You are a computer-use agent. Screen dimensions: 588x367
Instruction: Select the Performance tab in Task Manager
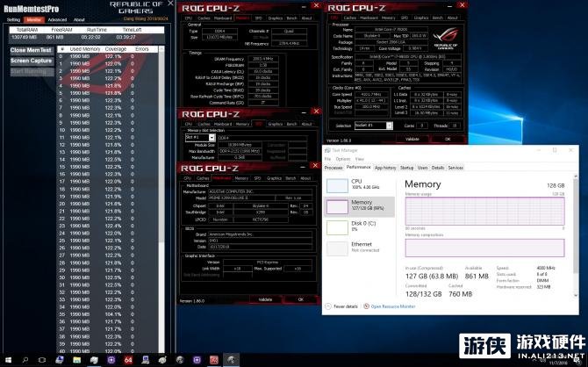coord(358,168)
